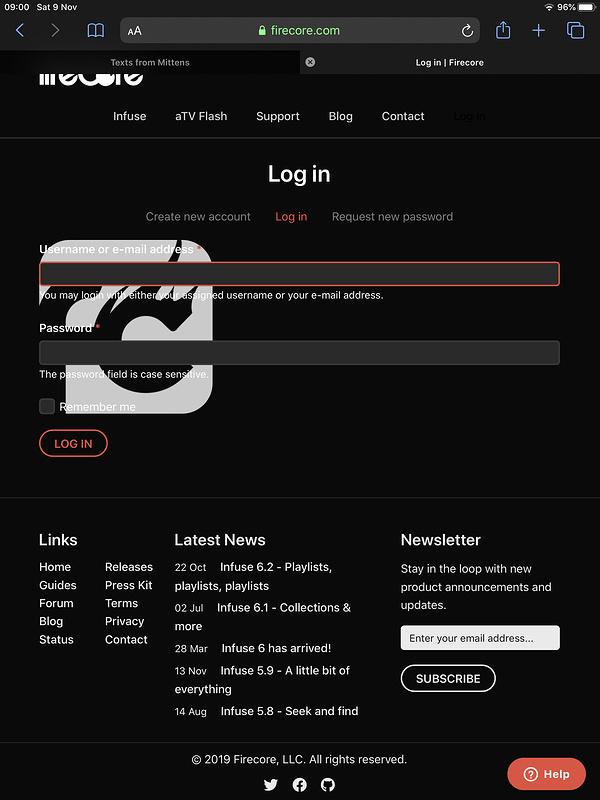Open the Contact nav item

(403, 116)
